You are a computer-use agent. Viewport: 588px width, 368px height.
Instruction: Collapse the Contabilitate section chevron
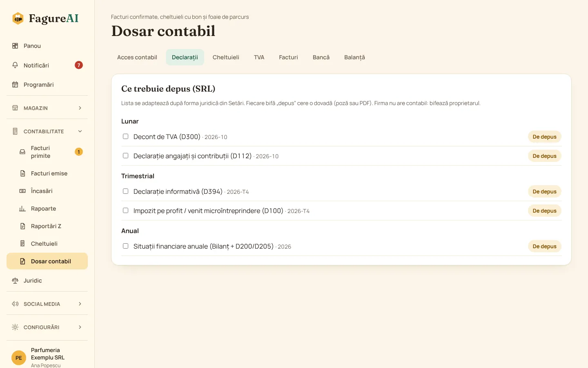[x=80, y=131]
